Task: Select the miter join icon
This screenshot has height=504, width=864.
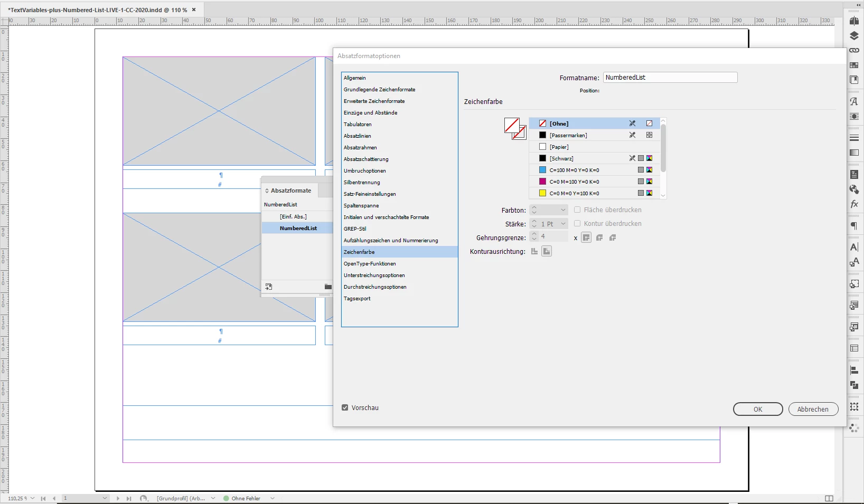Action: coord(586,237)
